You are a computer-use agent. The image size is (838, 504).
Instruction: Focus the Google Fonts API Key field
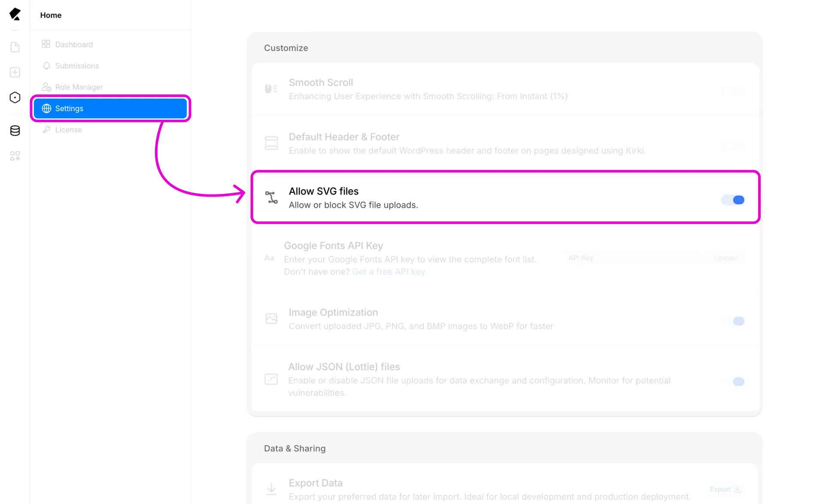point(633,258)
